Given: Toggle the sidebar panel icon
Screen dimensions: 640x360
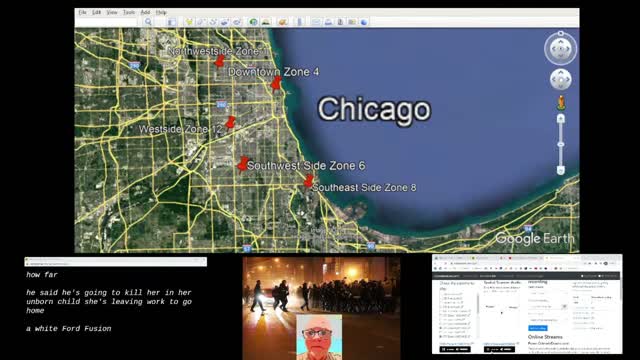Looking at the screenshot, I should pyautogui.click(x=172, y=22).
